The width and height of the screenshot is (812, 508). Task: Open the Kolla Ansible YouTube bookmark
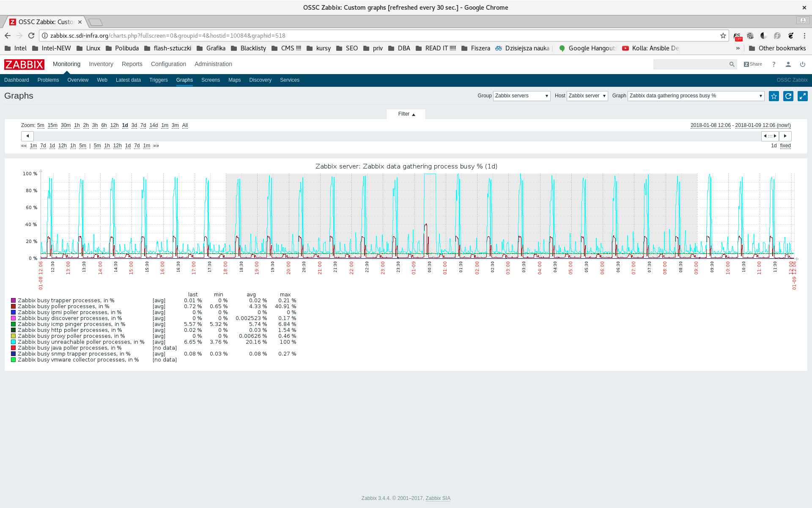[x=650, y=48]
